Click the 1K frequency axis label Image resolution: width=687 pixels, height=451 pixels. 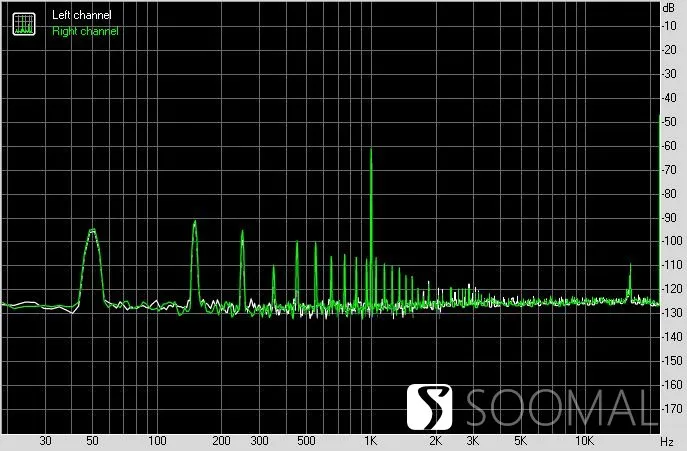tap(371, 441)
